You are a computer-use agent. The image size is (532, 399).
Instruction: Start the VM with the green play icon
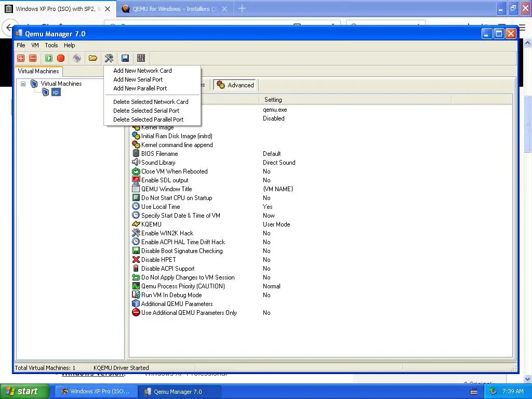point(49,58)
